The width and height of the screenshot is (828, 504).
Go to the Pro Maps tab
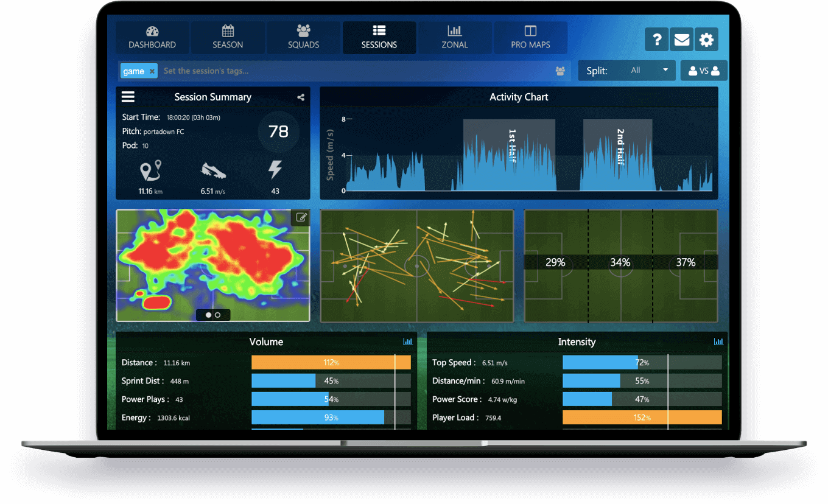pyautogui.click(x=530, y=38)
